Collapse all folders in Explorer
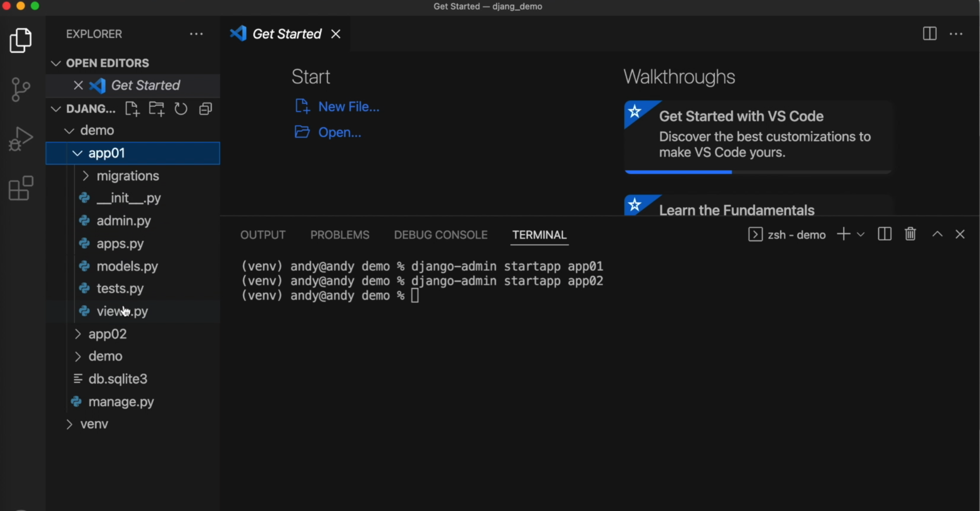Image resolution: width=980 pixels, height=511 pixels. point(205,109)
